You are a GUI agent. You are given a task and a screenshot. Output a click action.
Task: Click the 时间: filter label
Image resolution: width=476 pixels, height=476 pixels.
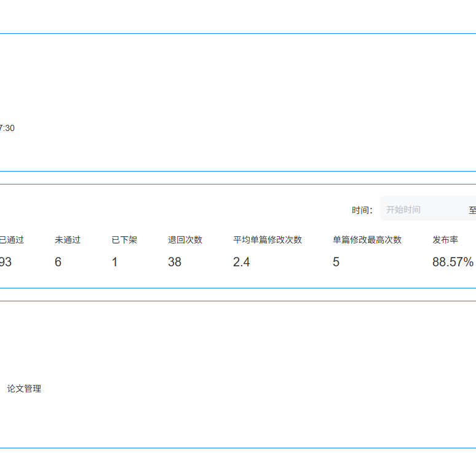[x=362, y=210]
